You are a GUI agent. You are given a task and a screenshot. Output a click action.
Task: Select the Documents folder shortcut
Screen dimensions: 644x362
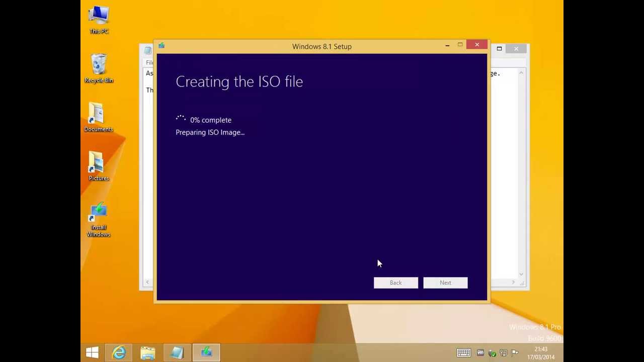pos(99,118)
